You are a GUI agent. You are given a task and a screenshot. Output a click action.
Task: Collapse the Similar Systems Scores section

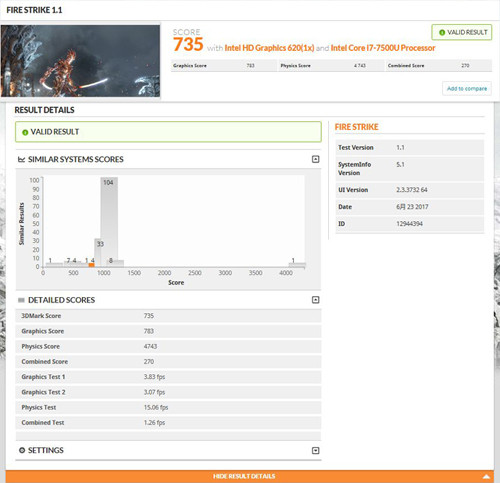(315, 159)
